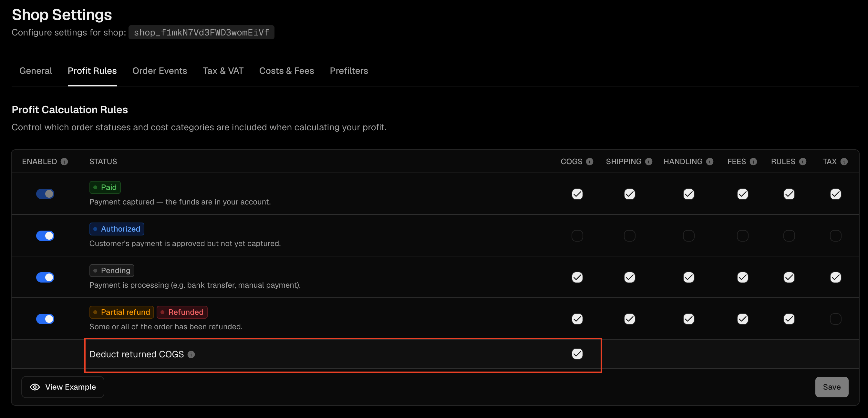The height and width of the screenshot is (418, 868).
Task: Toggle the Partial refund/Refunded enabled switch
Action: pos(45,319)
